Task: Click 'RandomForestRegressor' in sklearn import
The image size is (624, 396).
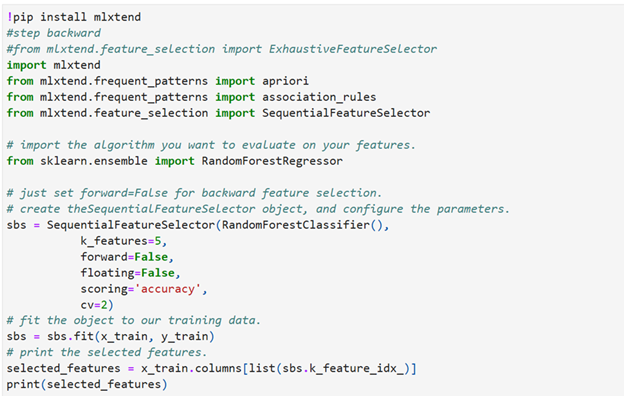Action: point(272,161)
